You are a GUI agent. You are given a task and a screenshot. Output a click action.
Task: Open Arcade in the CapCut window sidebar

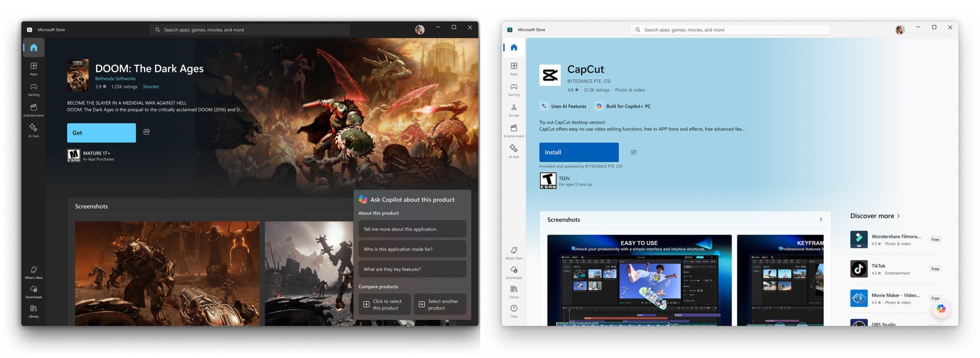coord(514,110)
